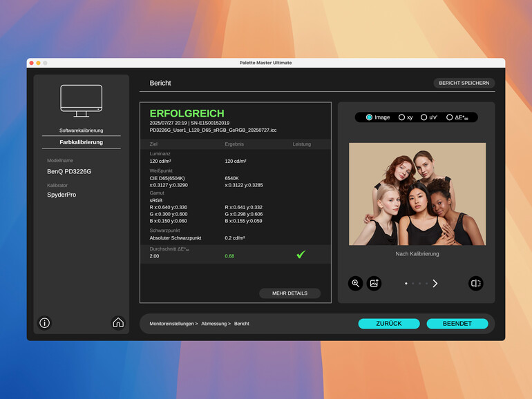Image resolution: width=532 pixels, height=399 pixels.
Task: Close the Palette Master Ultimate window
Action: pyautogui.click(x=32, y=63)
